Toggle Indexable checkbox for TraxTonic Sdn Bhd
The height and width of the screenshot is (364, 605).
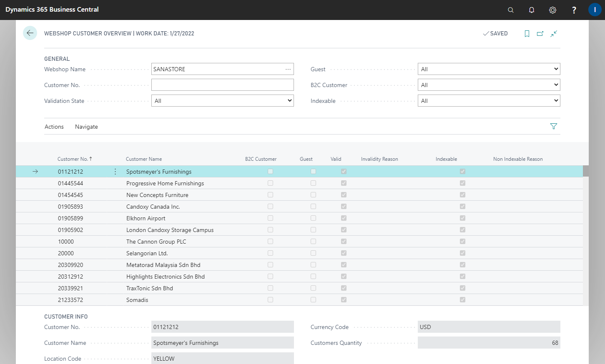tap(462, 288)
